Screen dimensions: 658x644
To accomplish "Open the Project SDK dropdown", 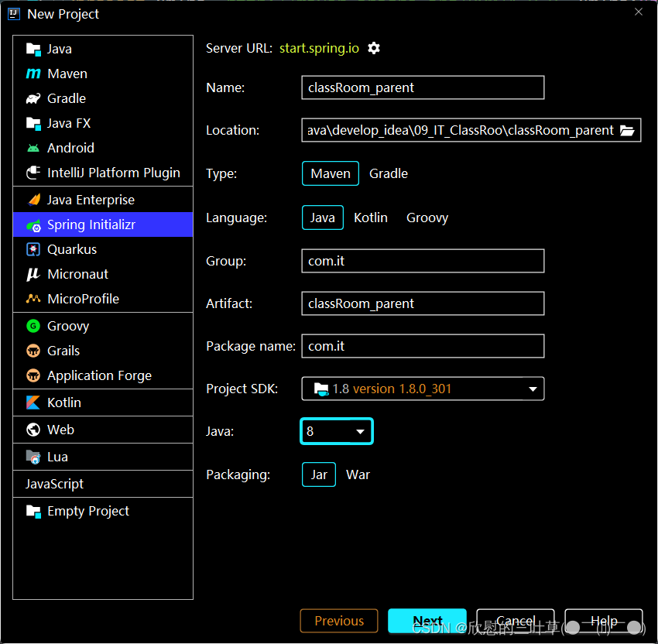I will pos(423,389).
